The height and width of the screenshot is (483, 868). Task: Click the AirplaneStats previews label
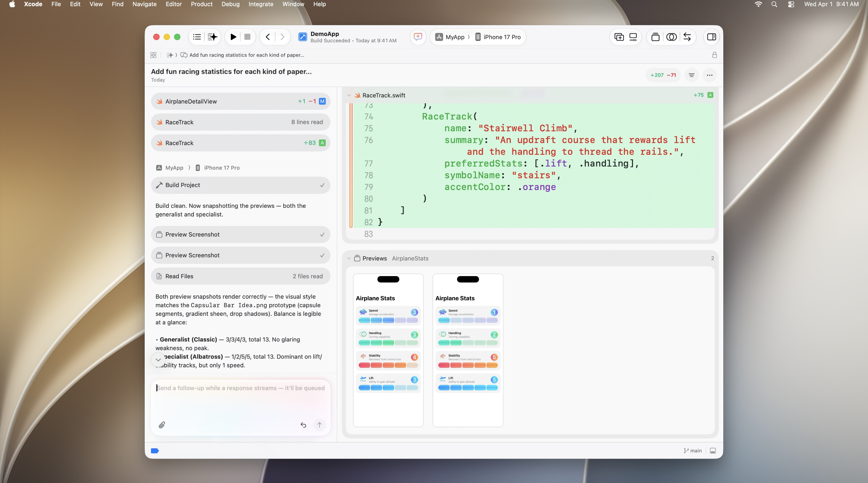(x=410, y=258)
